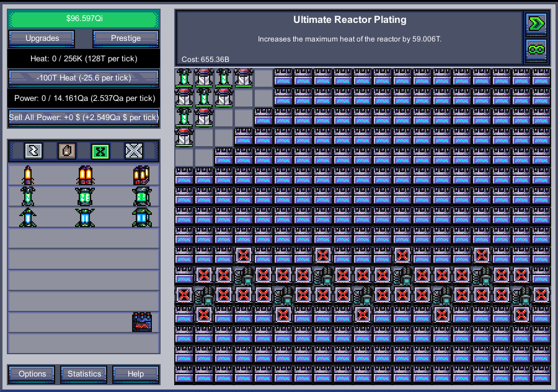Open the Upgrades screen
This screenshot has width=558, height=392.
pos(42,38)
